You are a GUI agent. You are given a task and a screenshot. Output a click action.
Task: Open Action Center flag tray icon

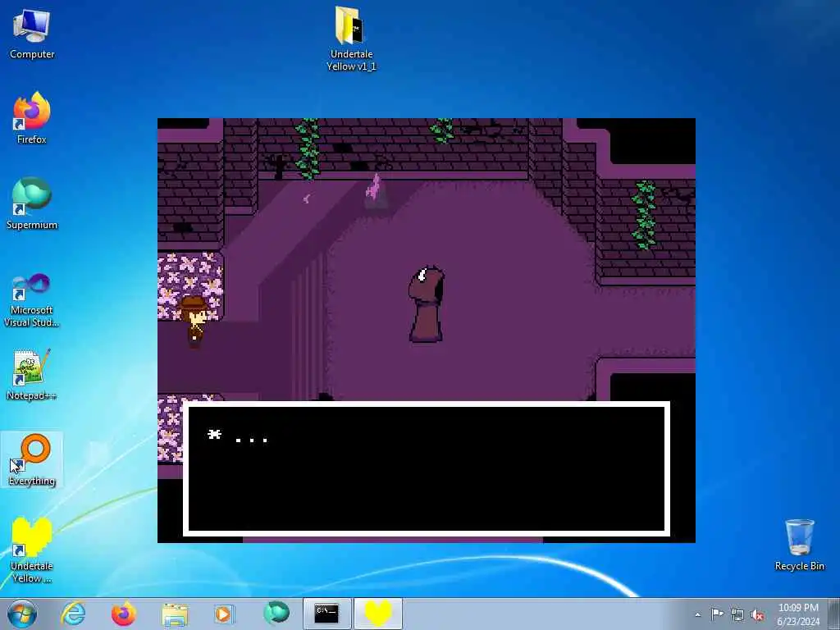point(716,614)
